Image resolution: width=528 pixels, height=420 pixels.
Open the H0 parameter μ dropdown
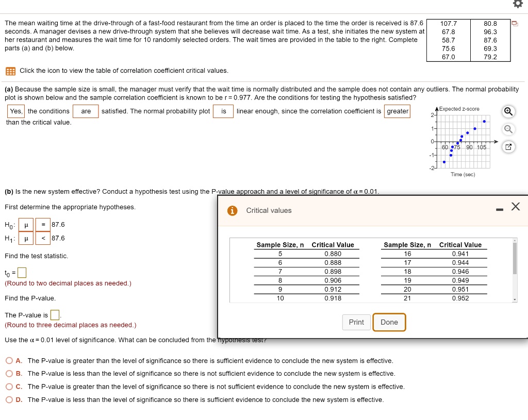tap(26, 225)
